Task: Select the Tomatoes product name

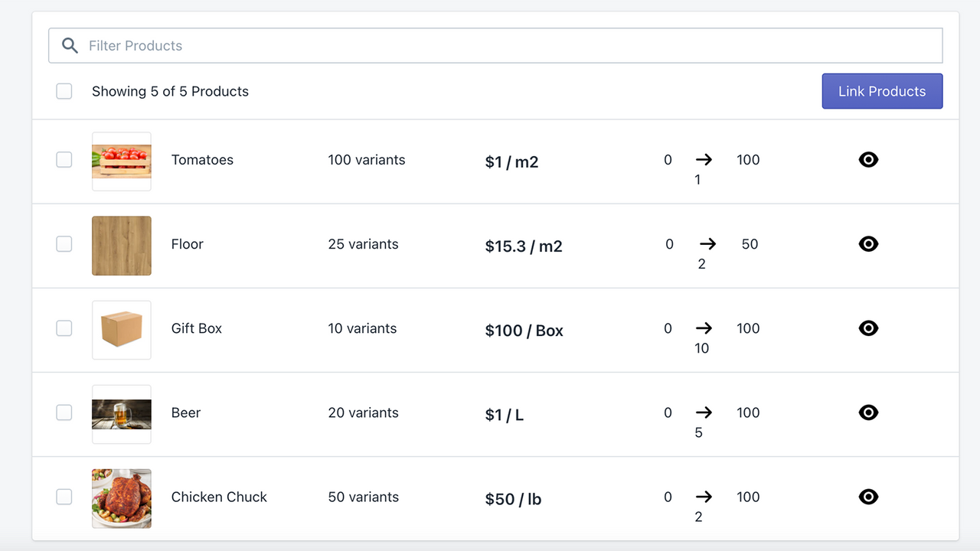Action: (202, 160)
